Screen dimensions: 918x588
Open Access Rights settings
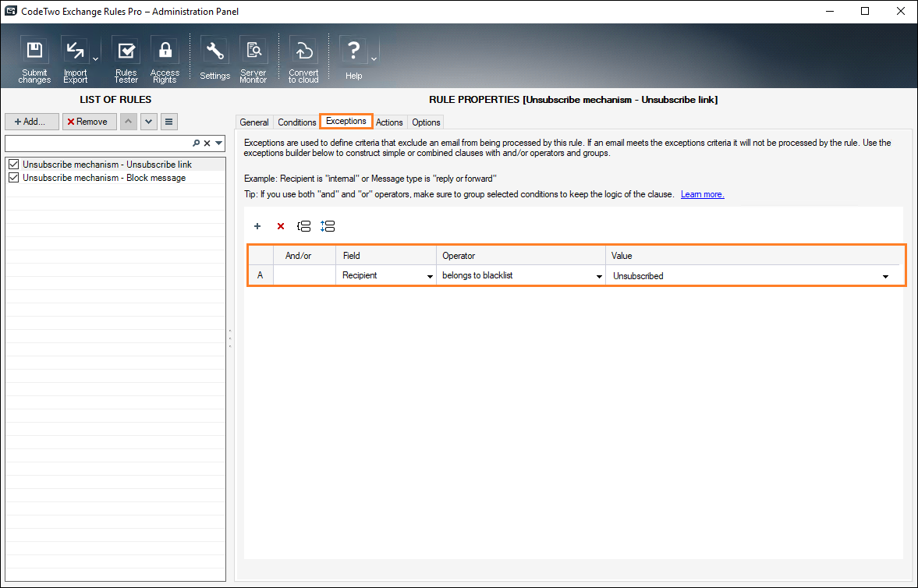click(165, 59)
